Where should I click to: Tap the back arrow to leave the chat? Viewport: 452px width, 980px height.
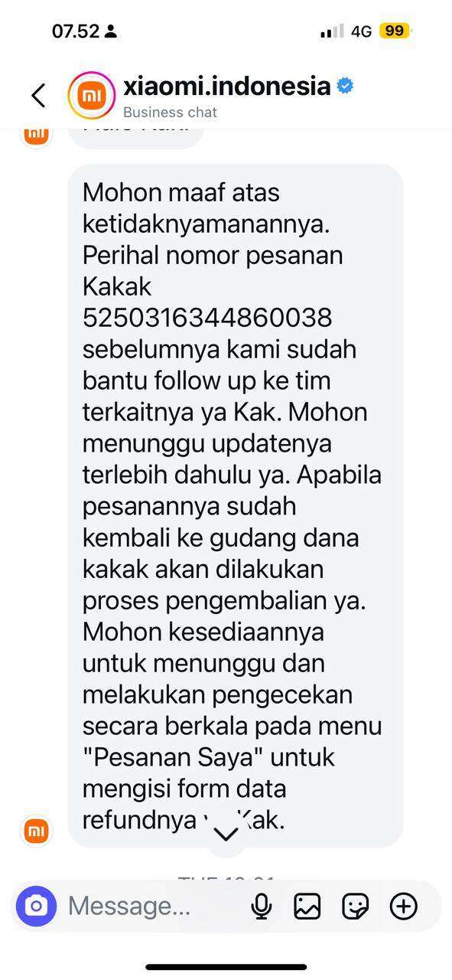point(38,96)
